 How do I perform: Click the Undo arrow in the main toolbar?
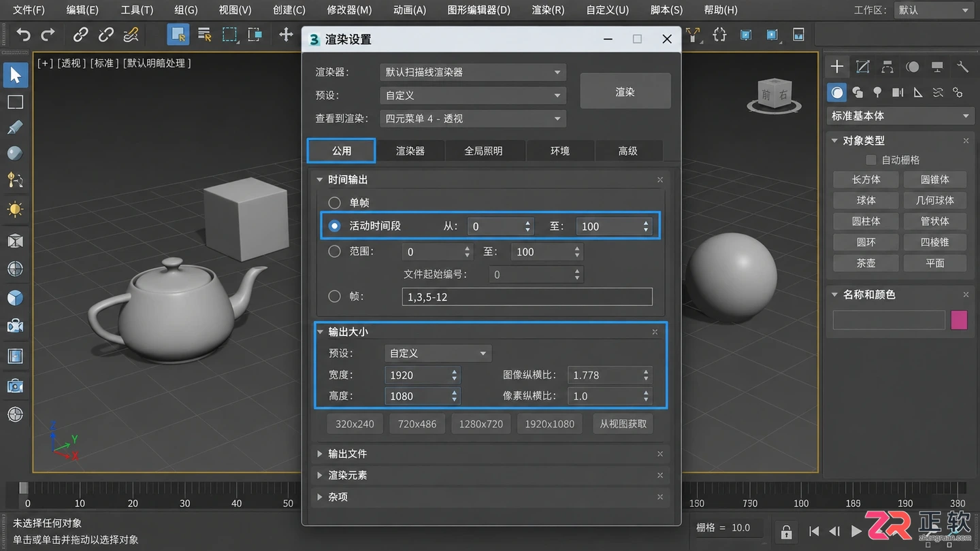pos(24,34)
